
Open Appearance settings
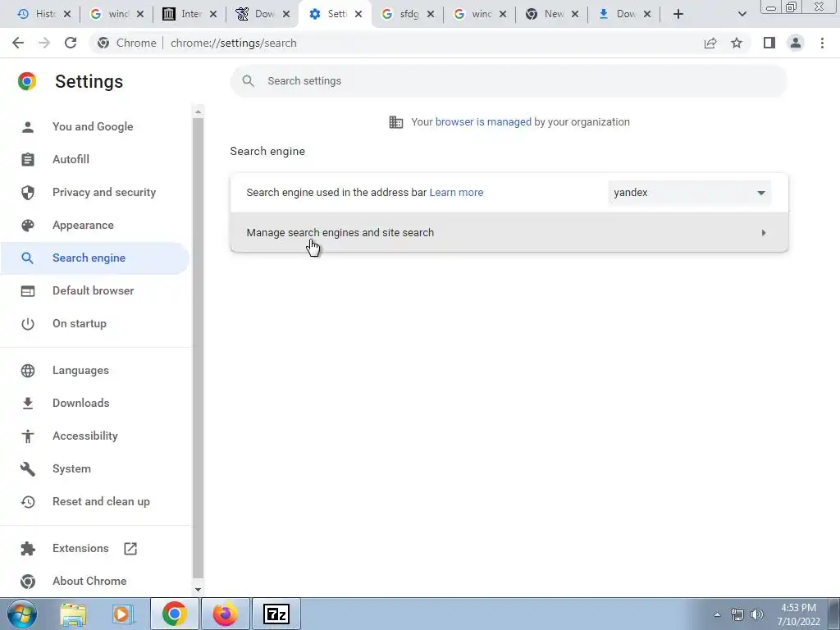(x=83, y=225)
